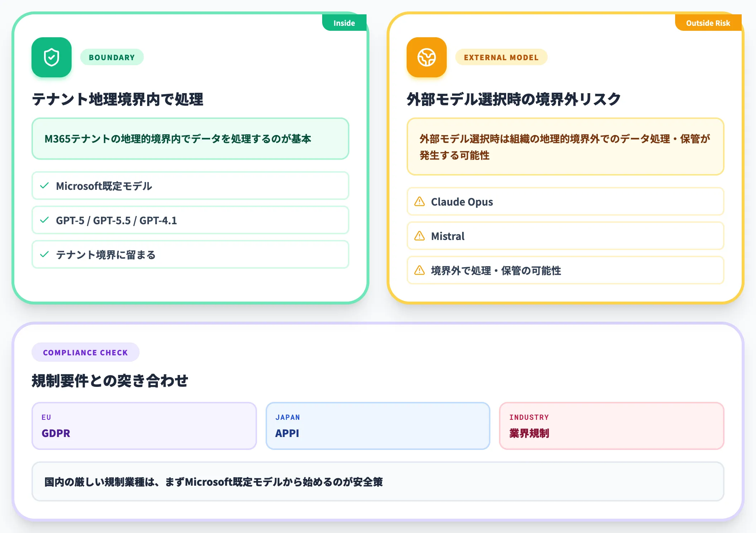The height and width of the screenshot is (533, 756).
Task: Click warning triangle beside Mistral
Action: coord(420,236)
